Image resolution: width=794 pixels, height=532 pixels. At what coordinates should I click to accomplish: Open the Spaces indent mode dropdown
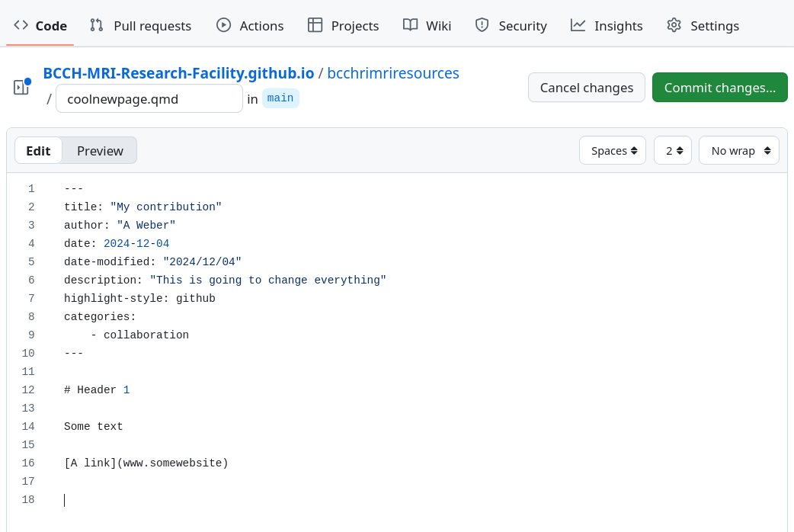[x=613, y=151]
